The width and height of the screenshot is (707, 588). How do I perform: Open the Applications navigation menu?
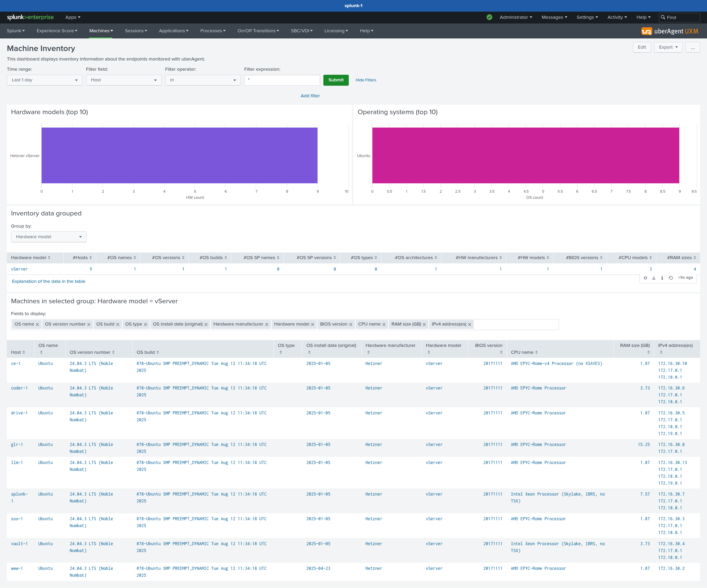point(174,31)
